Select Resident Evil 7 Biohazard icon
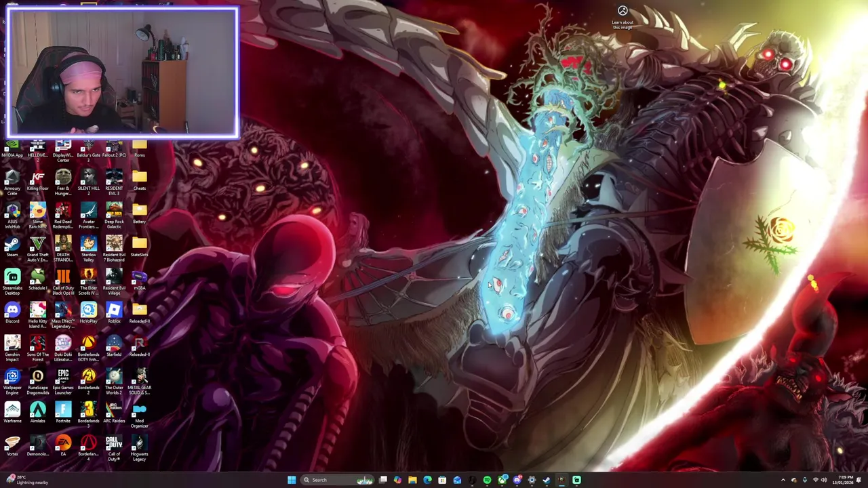 click(x=114, y=249)
